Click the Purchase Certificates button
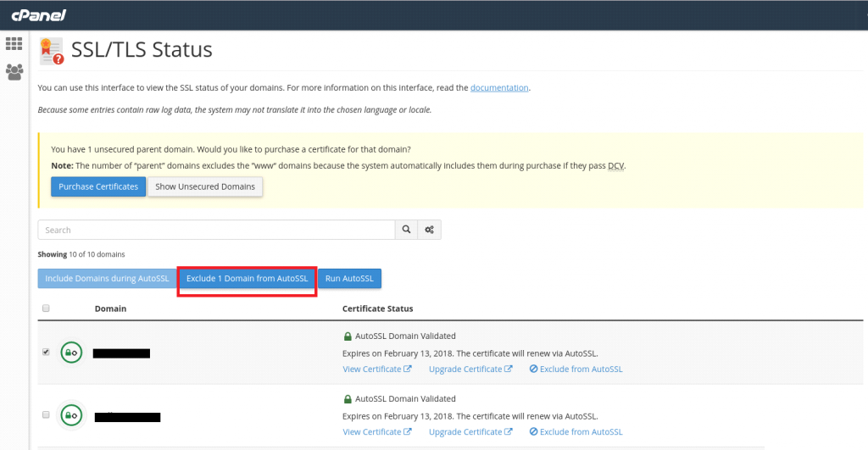 pos(98,186)
